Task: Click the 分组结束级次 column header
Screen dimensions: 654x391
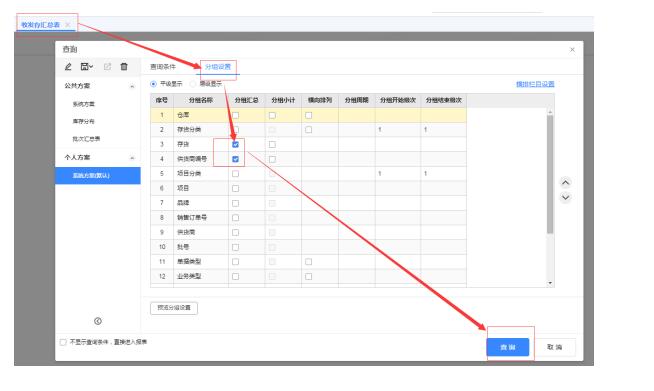Action: pos(444,101)
